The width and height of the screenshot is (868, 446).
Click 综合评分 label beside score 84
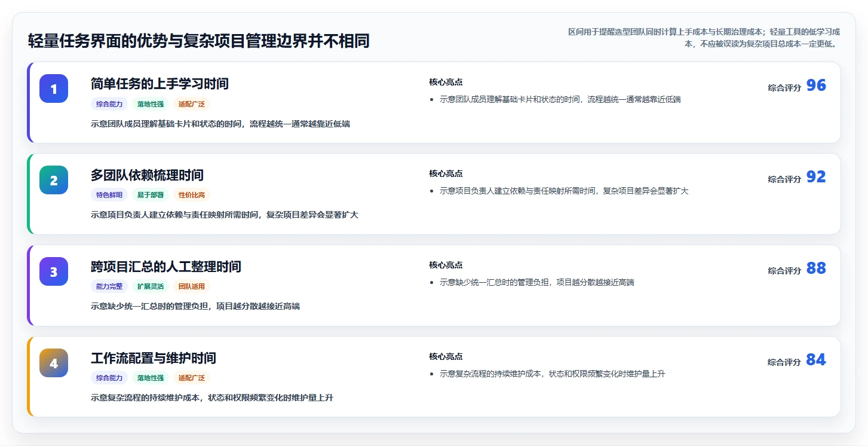784,362
